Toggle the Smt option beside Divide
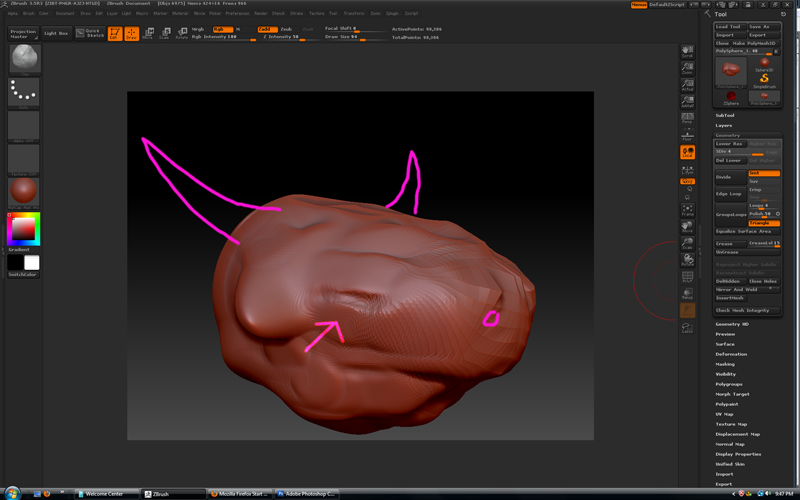800x500 pixels. (x=764, y=173)
